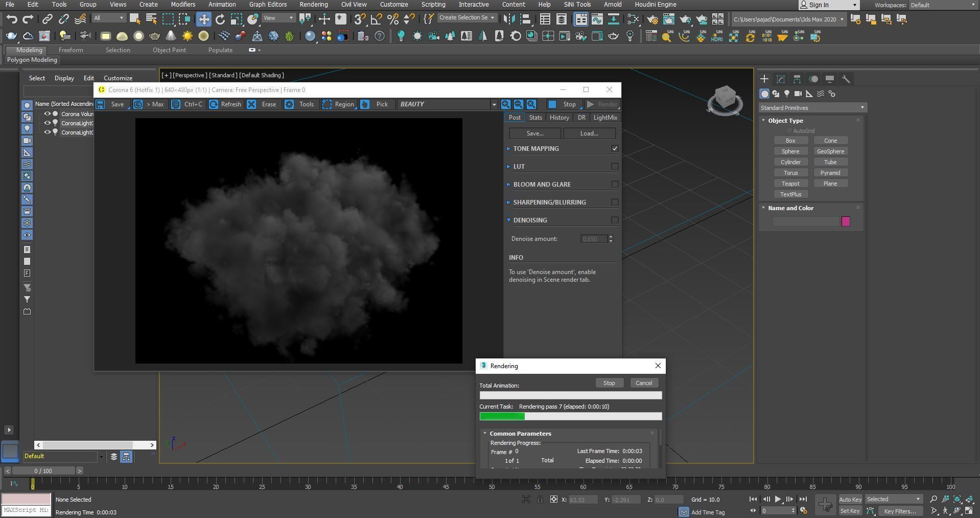Click Geometry category sphere icon
This screenshot has width=980, height=518.
click(x=764, y=94)
